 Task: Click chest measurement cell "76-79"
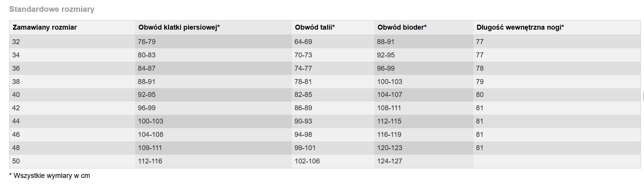[147, 42]
